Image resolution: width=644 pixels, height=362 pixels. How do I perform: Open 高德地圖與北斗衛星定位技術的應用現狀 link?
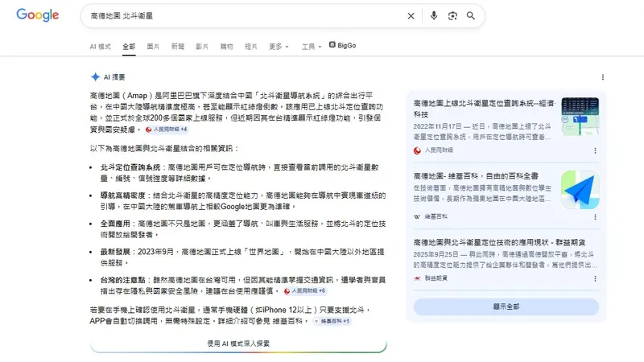tap(499, 243)
